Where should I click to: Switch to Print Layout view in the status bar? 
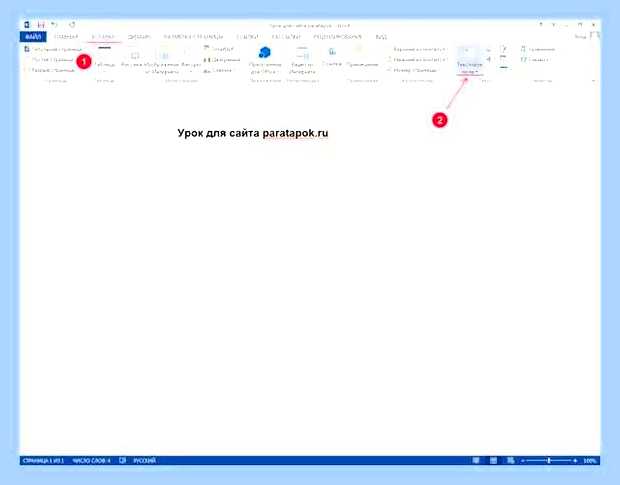(x=493, y=460)
